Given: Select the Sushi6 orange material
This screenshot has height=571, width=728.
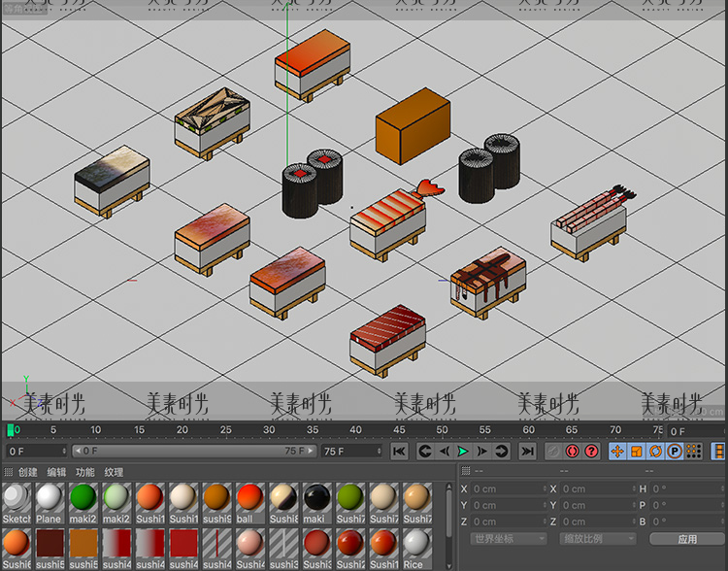Looking at the screenshot, I should [x=17, y=549].
